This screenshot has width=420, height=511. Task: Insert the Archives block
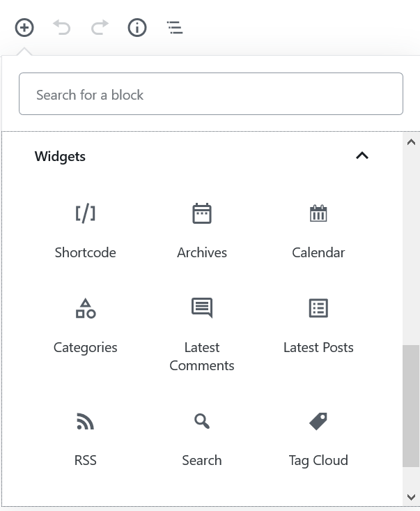tap(202, 231)
